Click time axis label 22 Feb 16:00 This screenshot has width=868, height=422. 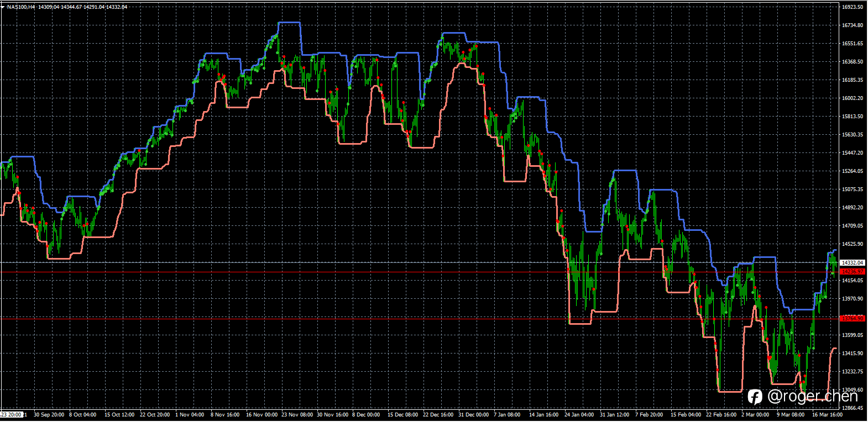point(721,415)
